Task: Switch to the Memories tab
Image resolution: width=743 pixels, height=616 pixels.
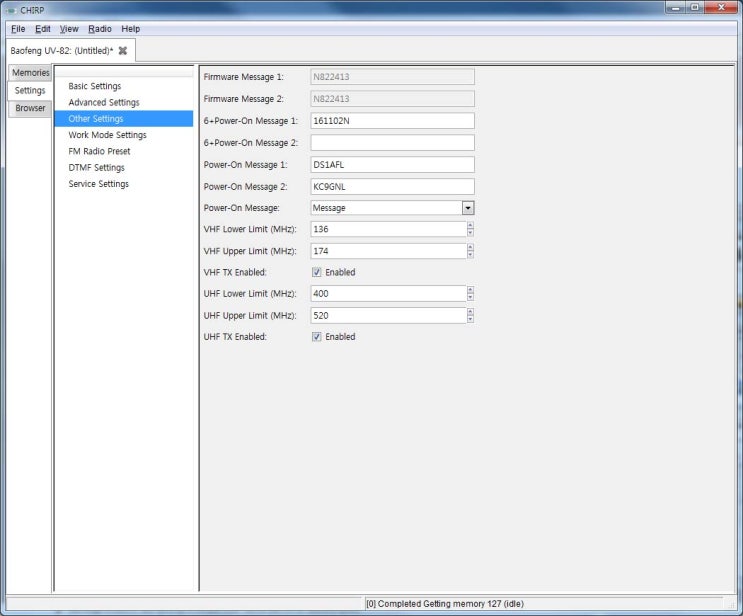Action: (x=30, y=72)
